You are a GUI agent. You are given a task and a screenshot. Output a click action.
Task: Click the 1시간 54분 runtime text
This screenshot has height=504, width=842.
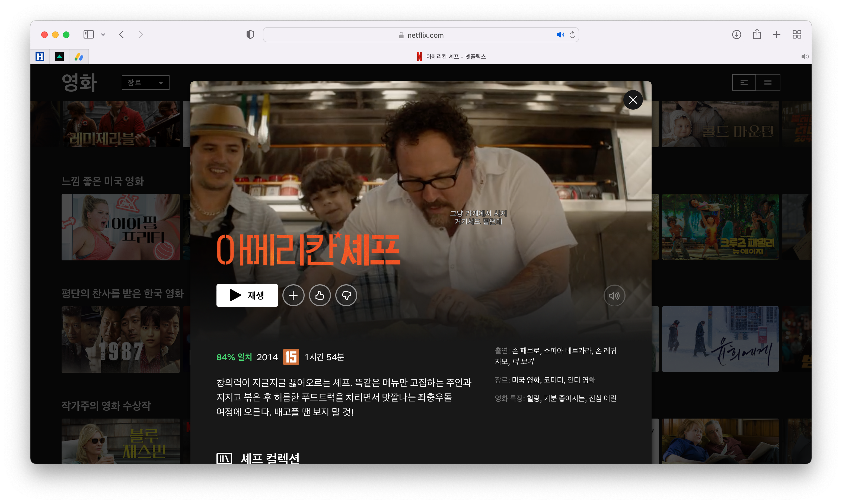coord(324,357)
